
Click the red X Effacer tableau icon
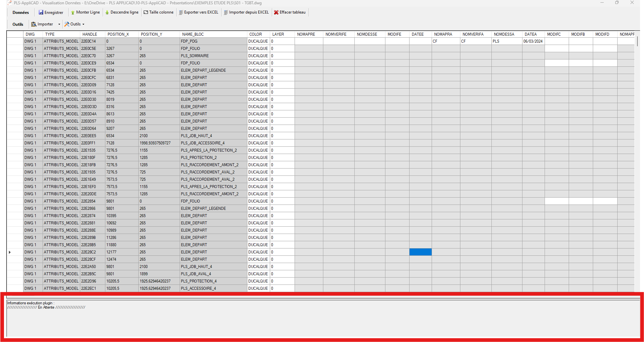276,12
